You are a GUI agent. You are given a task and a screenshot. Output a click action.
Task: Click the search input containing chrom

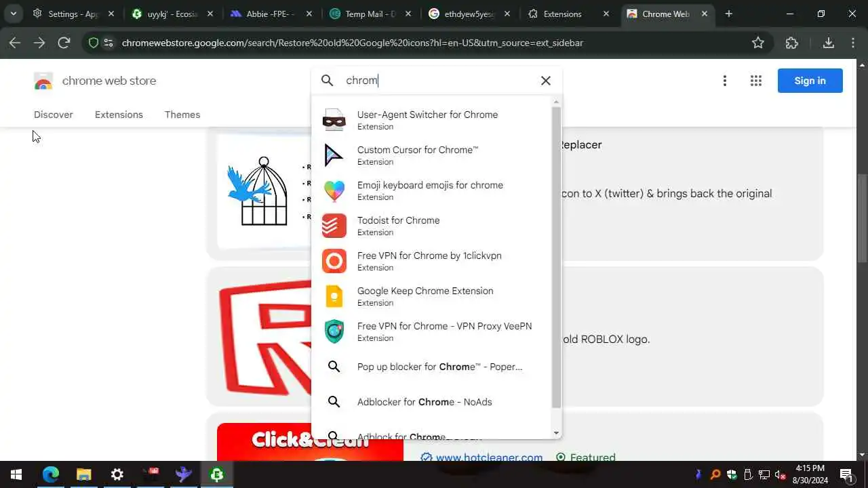[x=437, y=81]
